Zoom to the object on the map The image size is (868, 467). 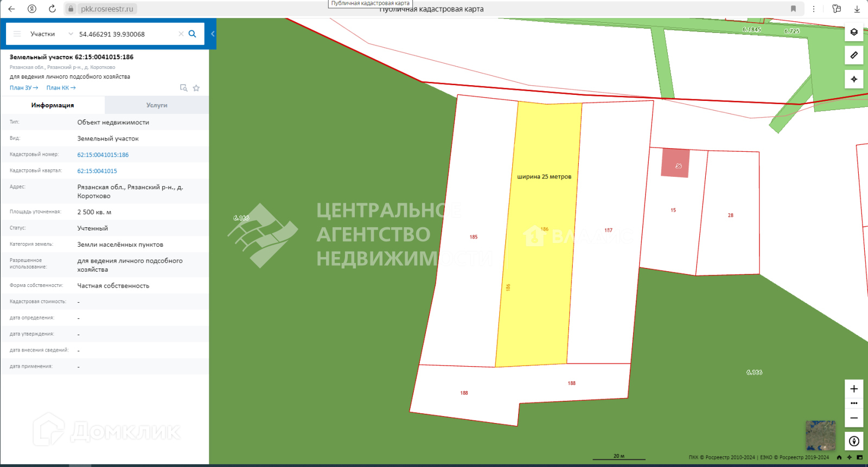coord(183,88)
